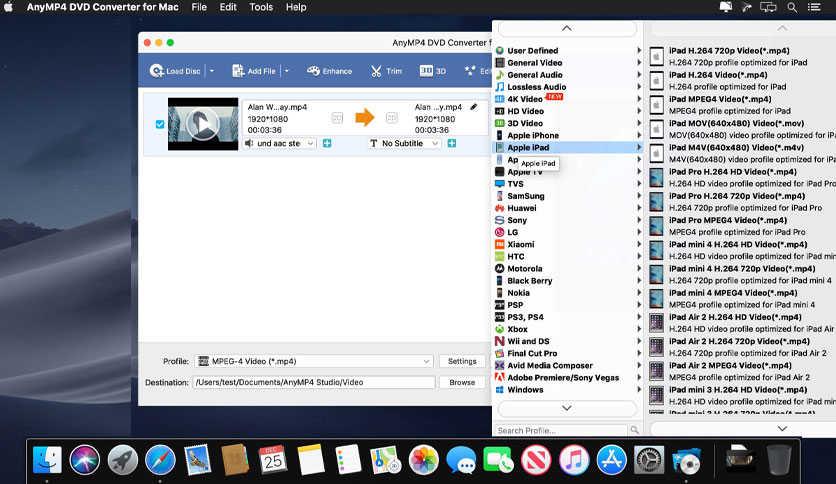Open the Apple menu
Screen dimensions: 836x484
click(x=9, y=7)
